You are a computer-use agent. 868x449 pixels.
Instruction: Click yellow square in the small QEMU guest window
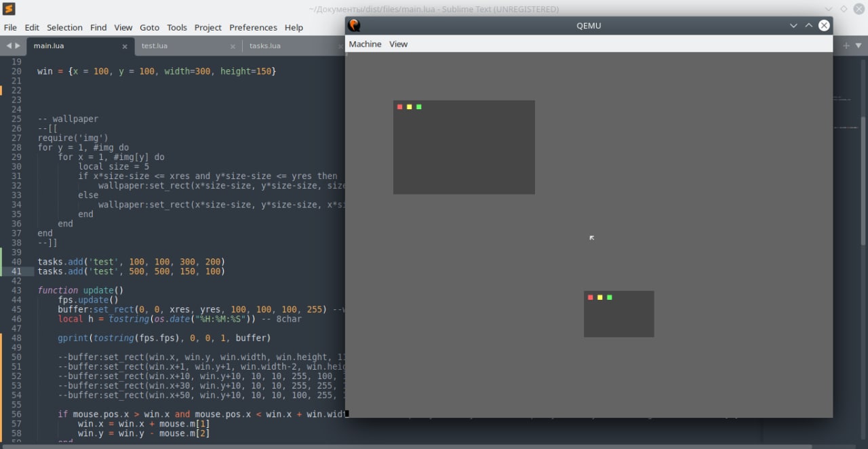pyautogui.click(x=600, y=298)
